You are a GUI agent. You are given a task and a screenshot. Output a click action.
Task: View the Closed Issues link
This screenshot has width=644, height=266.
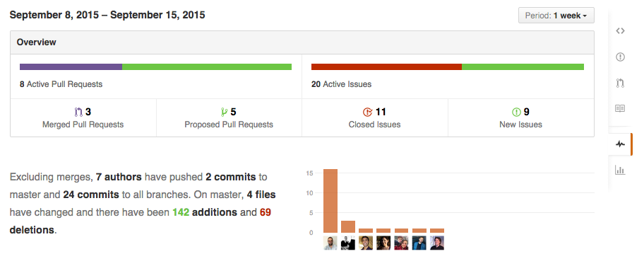point(374,125)
